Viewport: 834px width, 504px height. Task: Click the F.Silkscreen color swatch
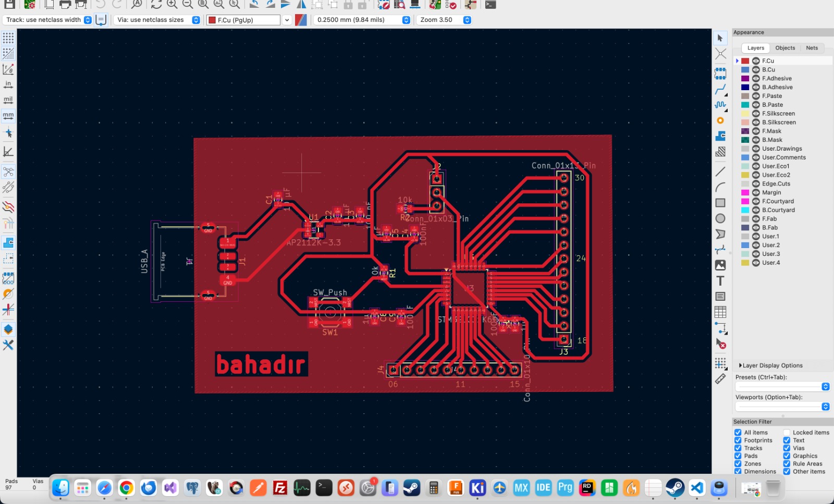coord(745,114)
